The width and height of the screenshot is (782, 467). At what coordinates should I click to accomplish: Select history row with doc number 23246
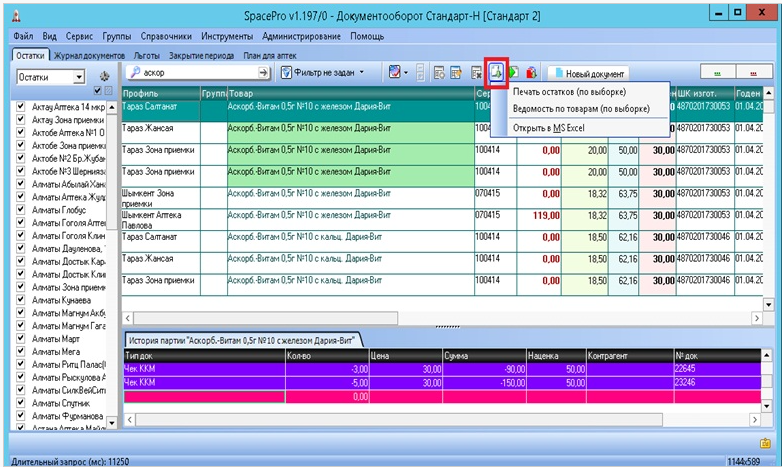click(x=442, y=383)
